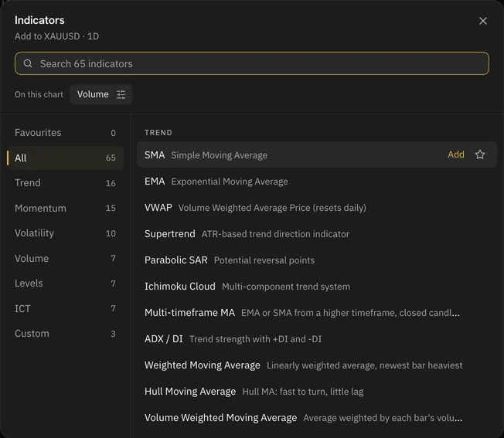
Task: Open the Favourites category
Action: 65,133
